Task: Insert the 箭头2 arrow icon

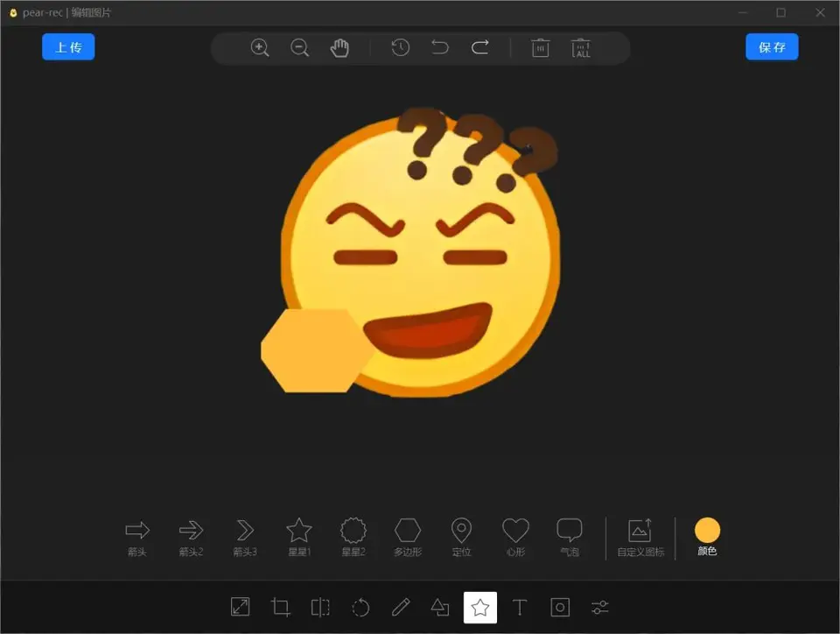Action: pos(192,537)
